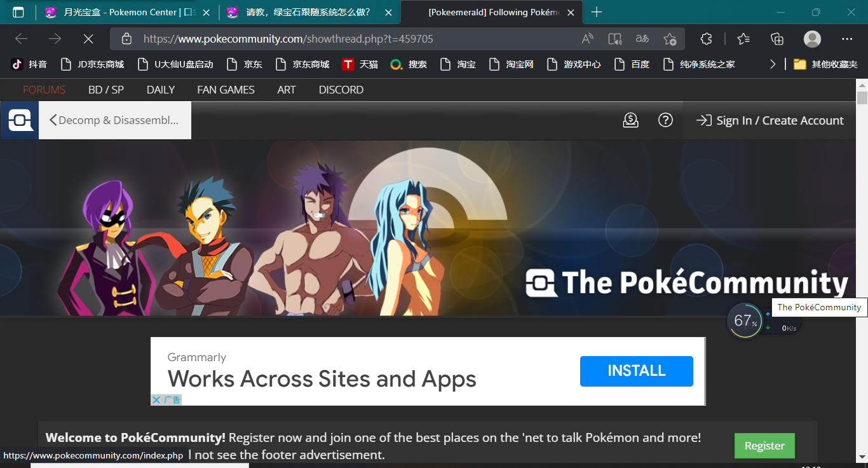Click the pokecommunity URL address bar
The height and width of the screenshot is (468, 868).
click(288, 39)
